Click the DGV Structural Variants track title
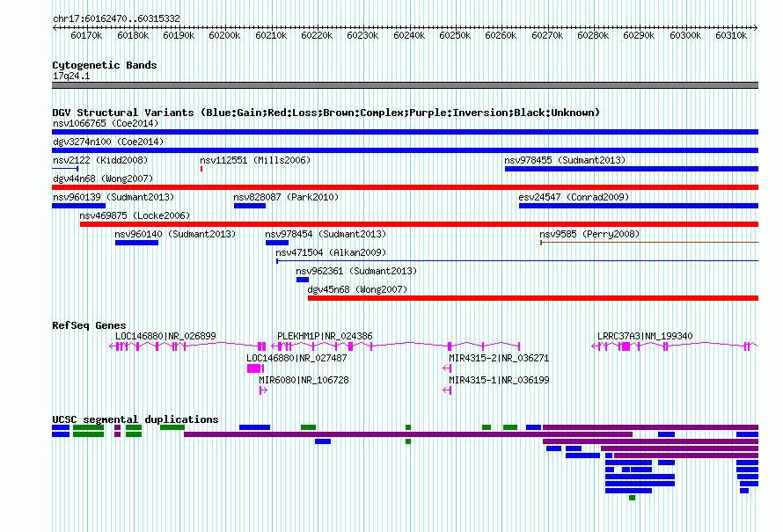The image size is (783, 532). (x=326, y=113)
